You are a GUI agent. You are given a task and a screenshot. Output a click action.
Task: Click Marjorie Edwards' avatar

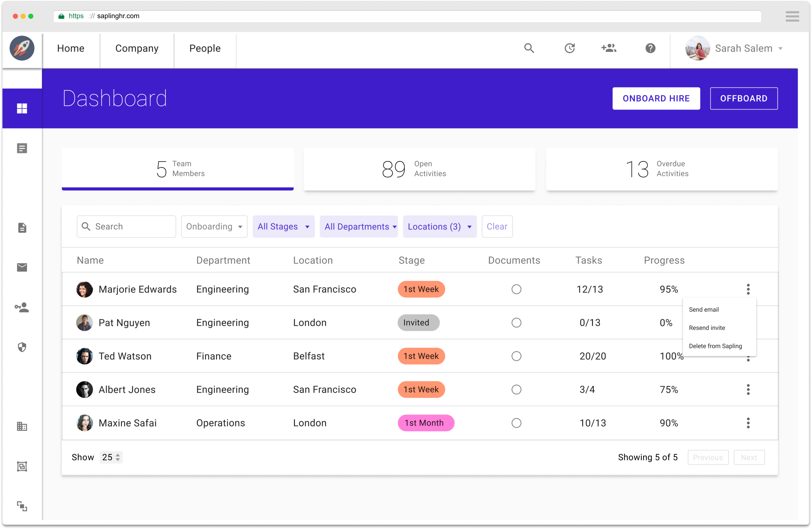click(85, 289)
